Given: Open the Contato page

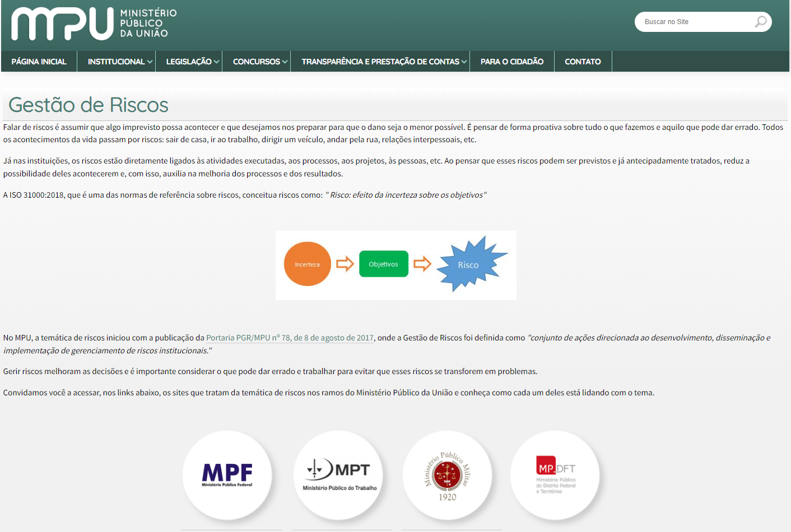Looking at the screenshot, I should (x=583, y=62).
